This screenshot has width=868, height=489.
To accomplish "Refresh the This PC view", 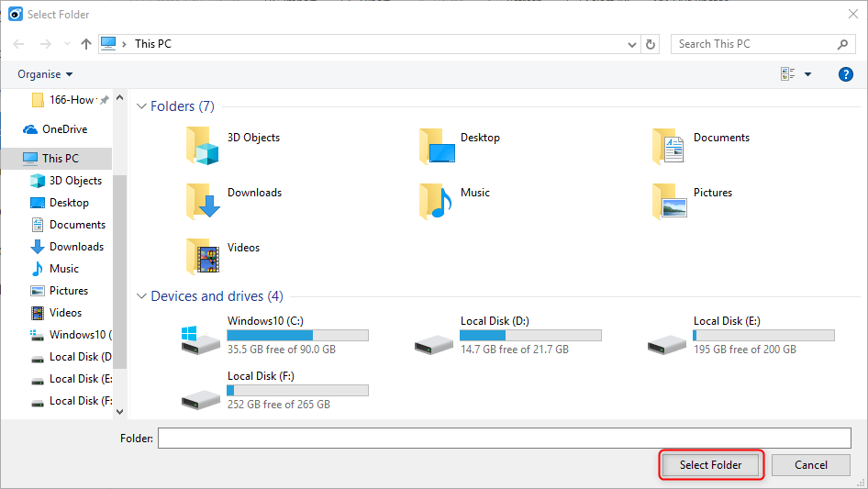I will coord(651,44).
